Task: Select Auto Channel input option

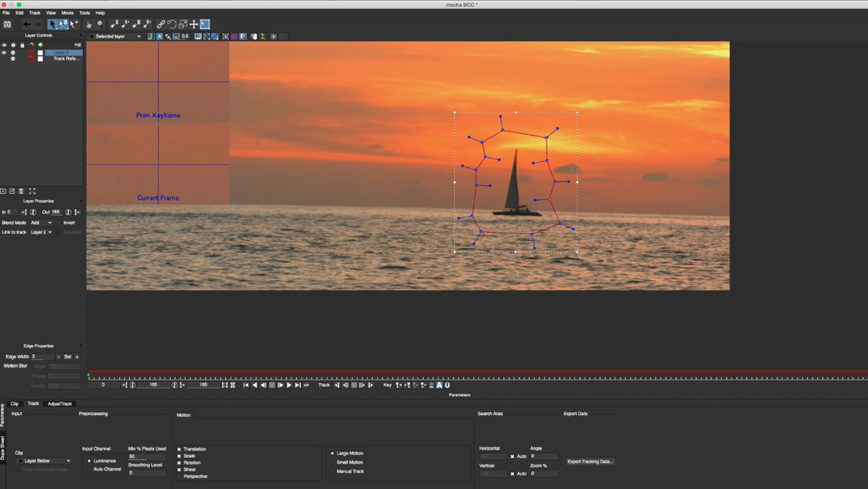Action: point(89,469)
